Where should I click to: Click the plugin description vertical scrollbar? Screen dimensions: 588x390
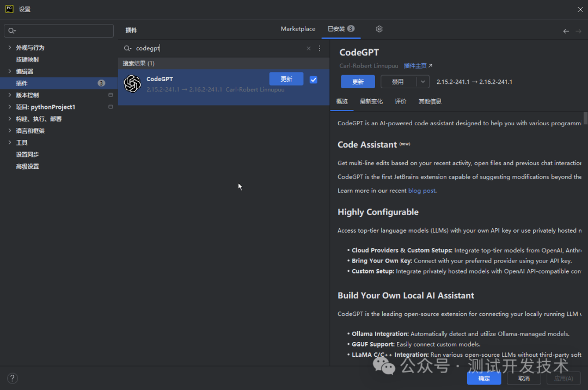pos(585,119)
